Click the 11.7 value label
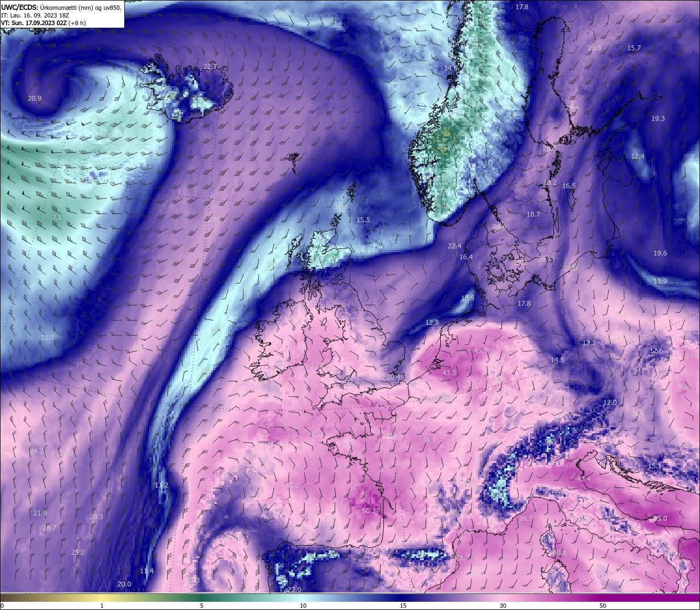 click(x=48, y=338)
